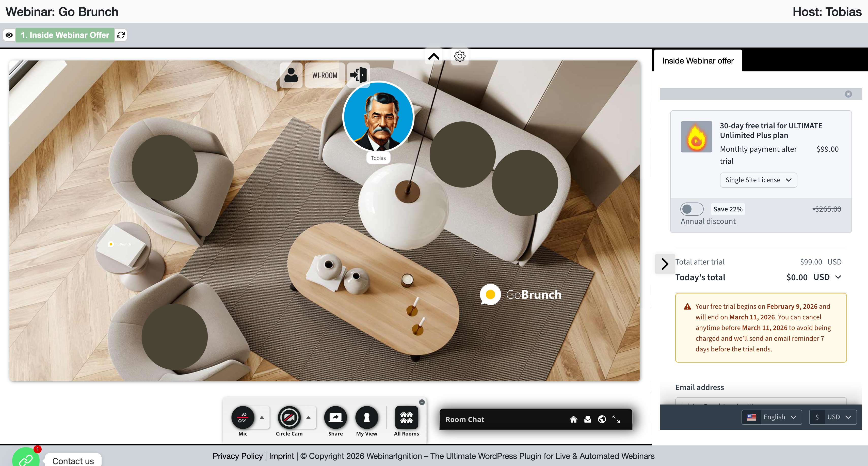
Task: Toggle the eye visibility icon
Action: pyautogui.click(x=9, y=35)
